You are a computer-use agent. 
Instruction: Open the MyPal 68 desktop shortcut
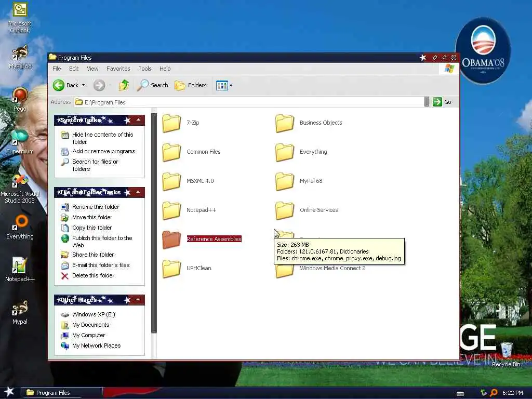click(20, 57)
